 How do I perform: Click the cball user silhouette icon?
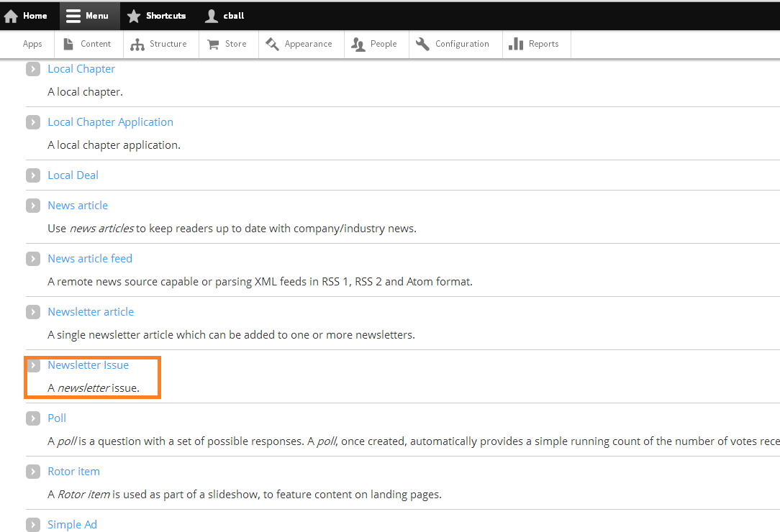tap(212, 16)
